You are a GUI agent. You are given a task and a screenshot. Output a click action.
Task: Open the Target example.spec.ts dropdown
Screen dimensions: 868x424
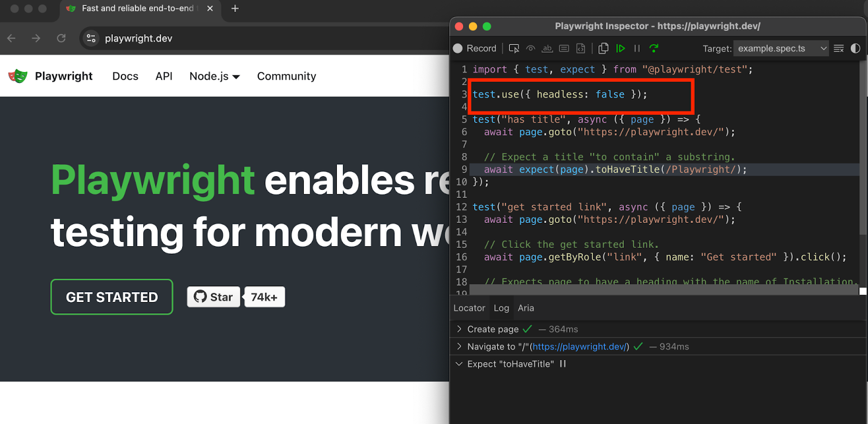pos(781,48)
